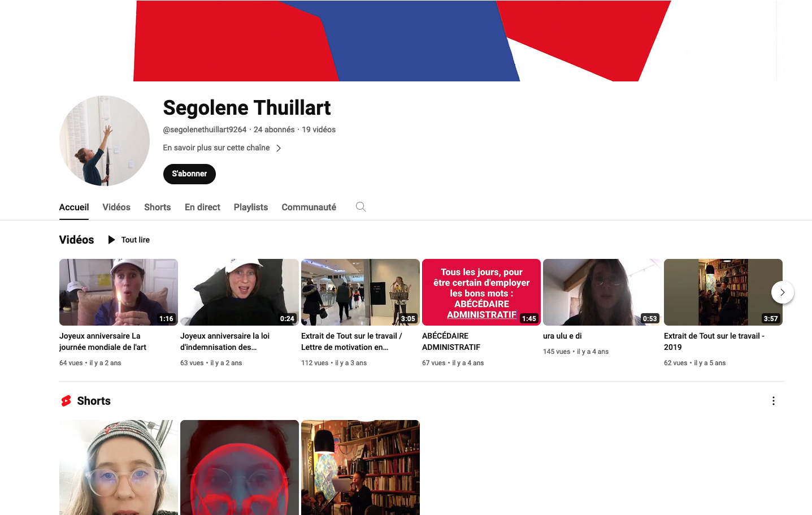The image size is (812, 515).
Task: Switch to the Vidéos tab
Action: tap(116, 207)
